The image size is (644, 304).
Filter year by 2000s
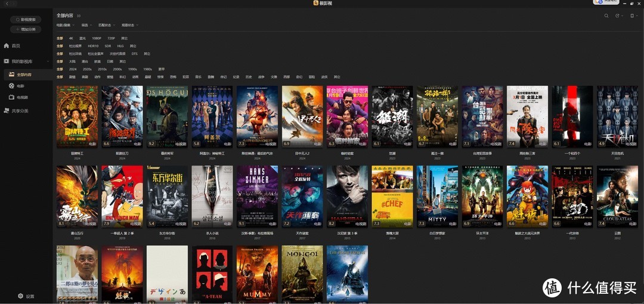point(117,69)
